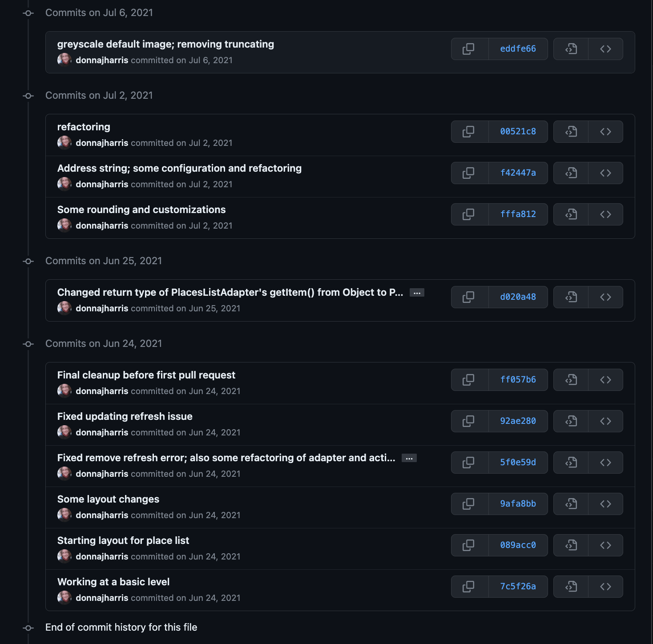This screenshot has width=653, height=644.
Task: Browse repository at commit fffa812 via code icon
Action: [605, 214]
